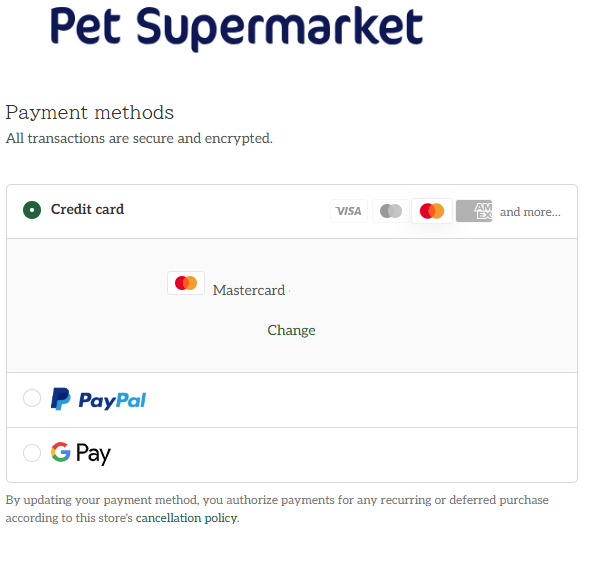Viewport: 589px width, 568px height.
Task: Click the Pet Supermarket logo
Action: 237,28
